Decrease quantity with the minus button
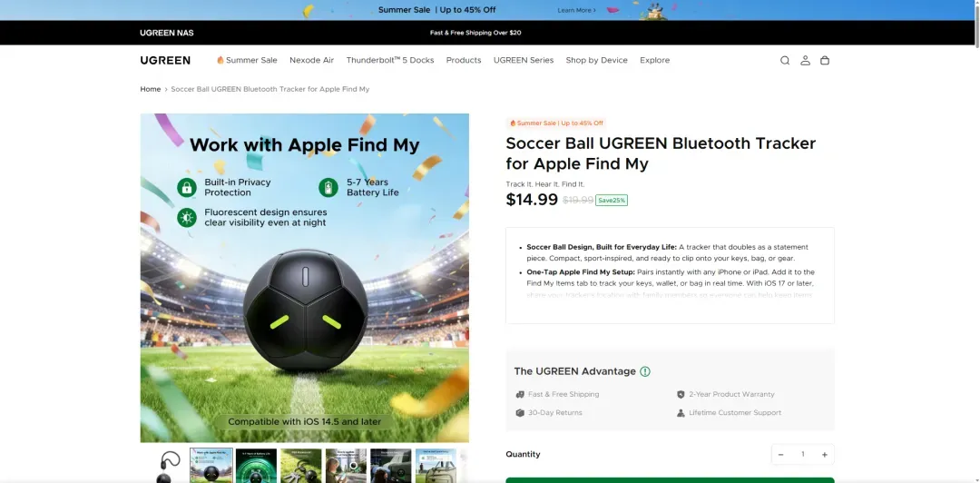 (x=780, y=455)
